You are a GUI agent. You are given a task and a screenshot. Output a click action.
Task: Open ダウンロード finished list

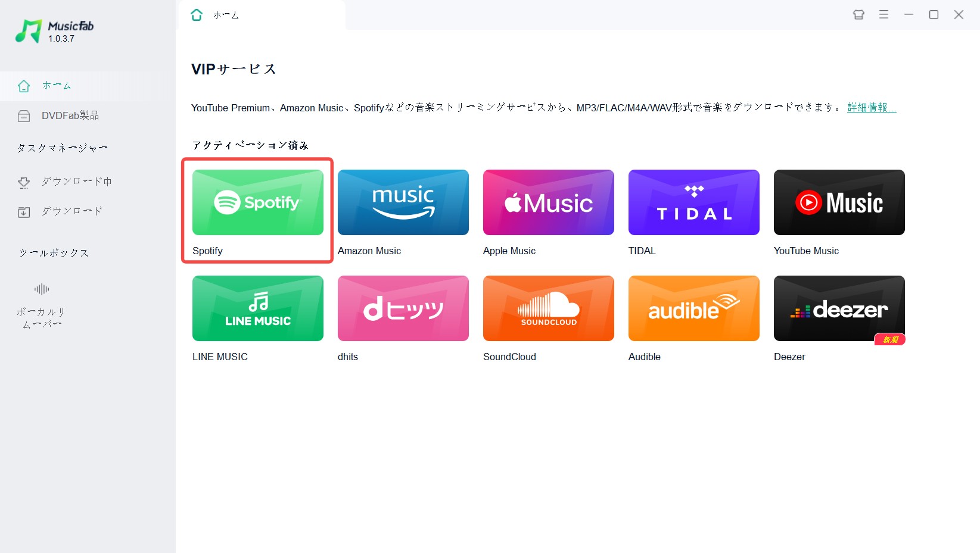click(x=71, y=211)
